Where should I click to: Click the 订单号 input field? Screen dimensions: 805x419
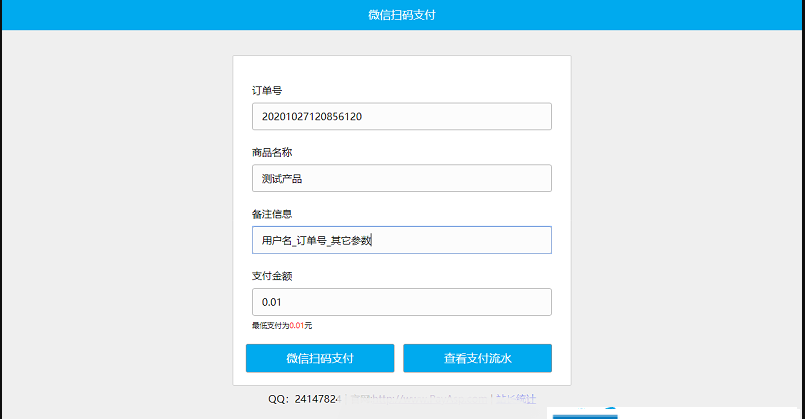pos(401,117)
